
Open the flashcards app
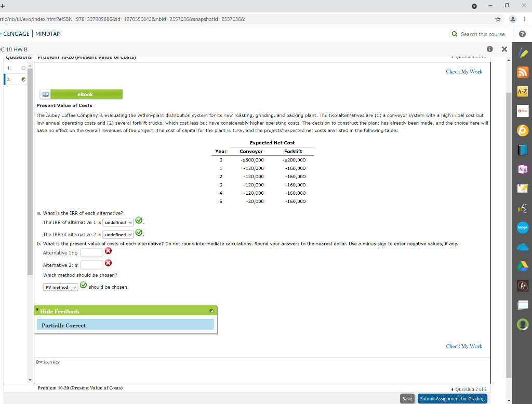523,305
